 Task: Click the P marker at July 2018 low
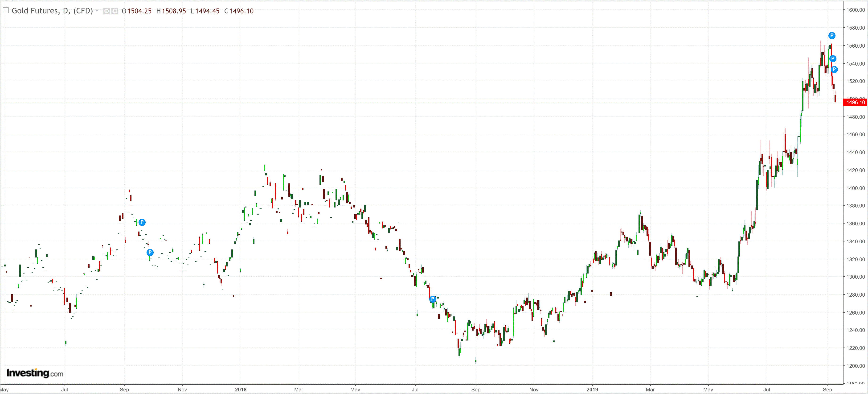coord(433,299)
